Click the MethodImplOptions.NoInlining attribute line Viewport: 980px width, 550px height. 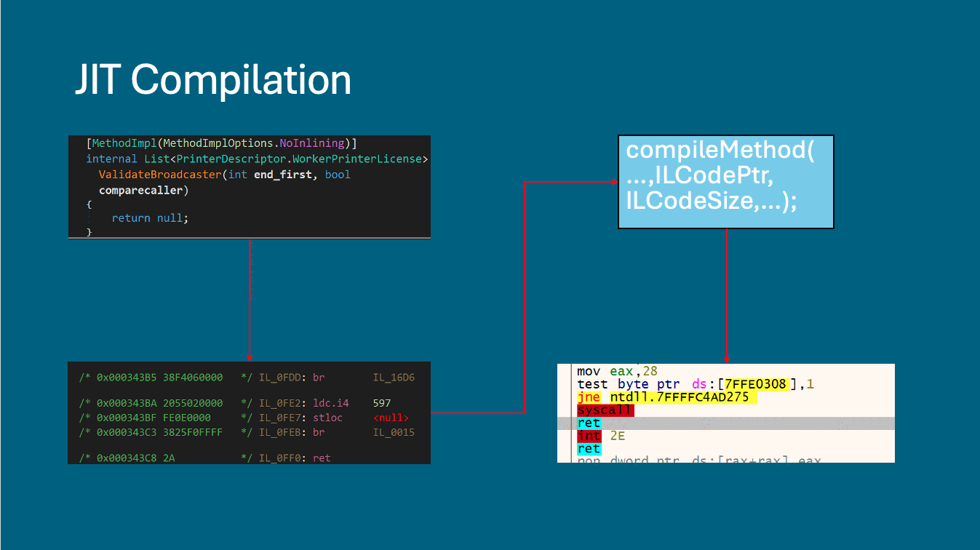click(x=221, y=143)
